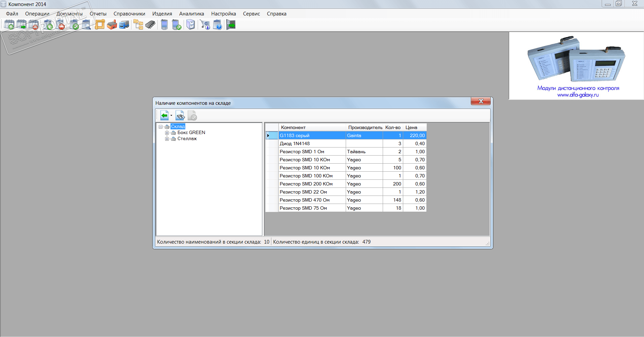The height and width of the screenshot is (337, 644).
Task: Click the row selector beside G1183 серый
Action: coord(272,135)
